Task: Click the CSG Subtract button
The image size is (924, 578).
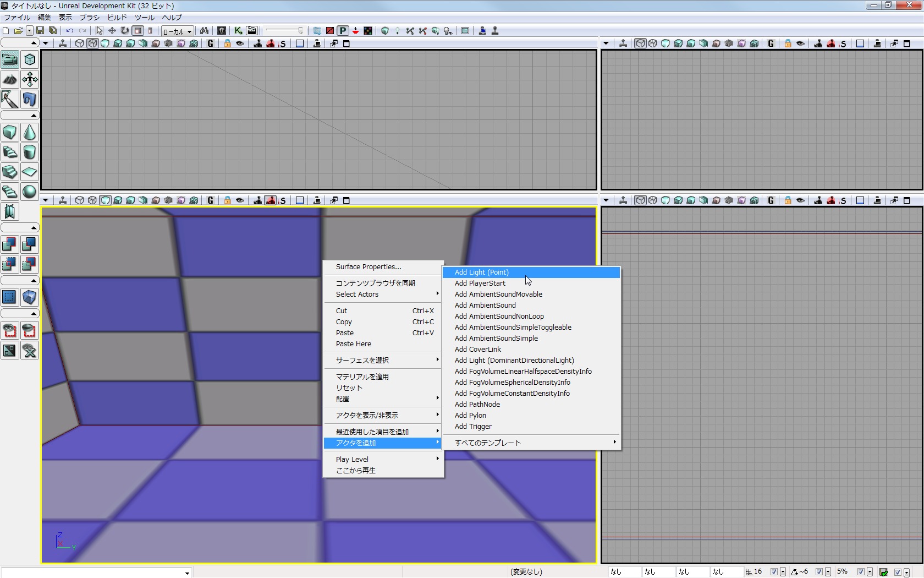Action: [30, 244]
